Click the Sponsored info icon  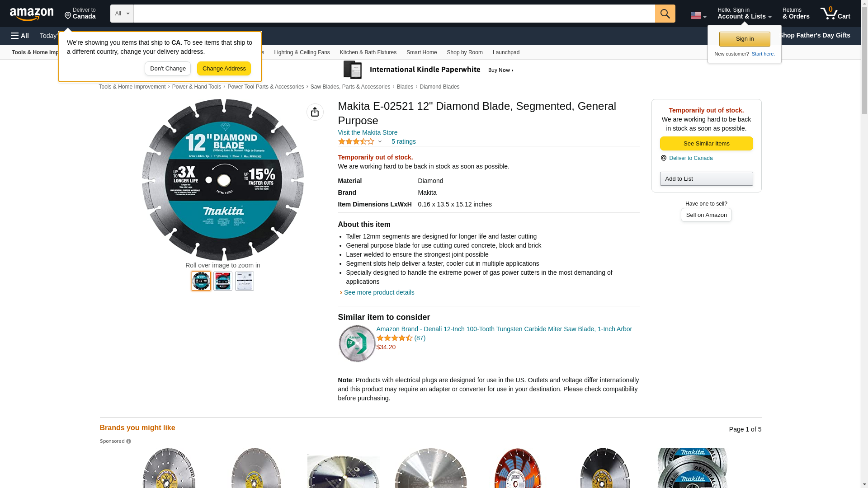[129, 441]
